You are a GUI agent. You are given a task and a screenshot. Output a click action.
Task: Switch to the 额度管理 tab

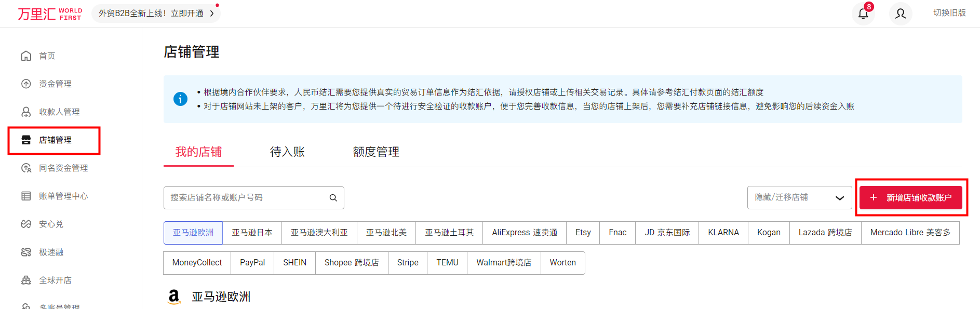click(x=375, y=152)
